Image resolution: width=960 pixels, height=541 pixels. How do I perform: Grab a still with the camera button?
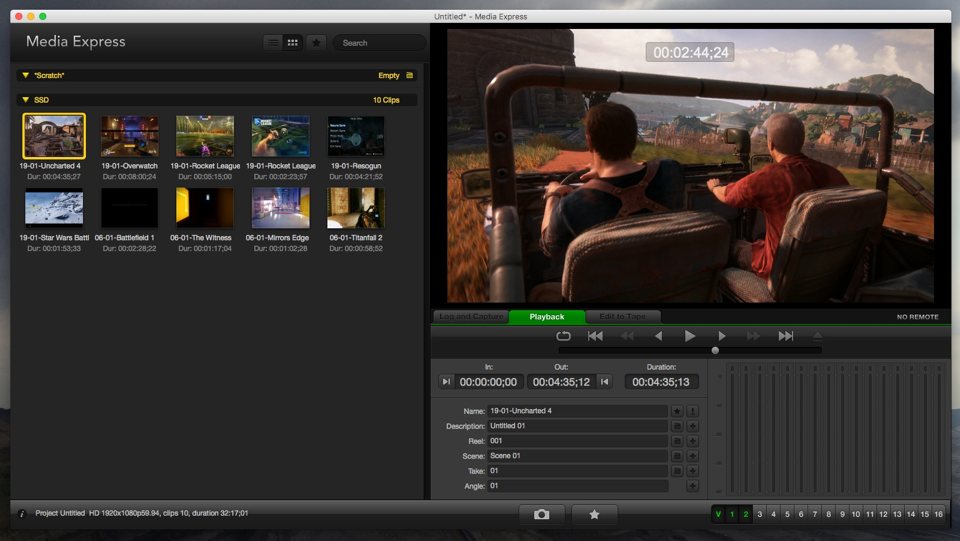(541, 515)
